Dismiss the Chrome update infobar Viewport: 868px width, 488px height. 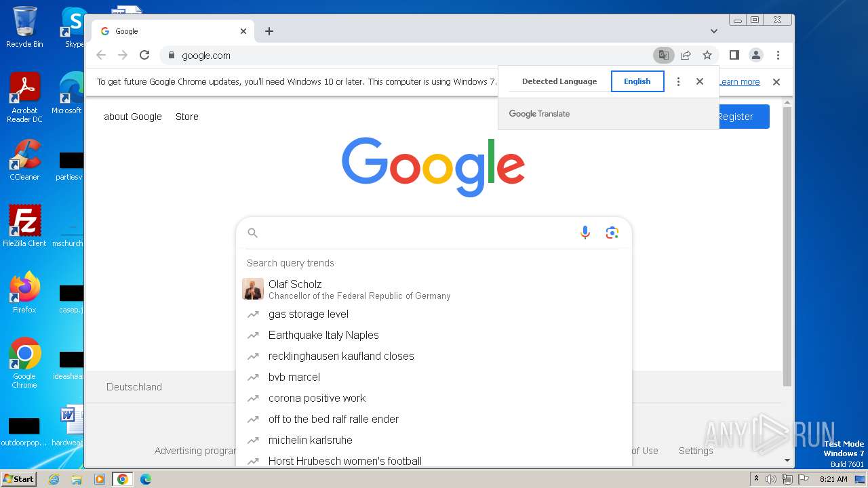(776, 82)
